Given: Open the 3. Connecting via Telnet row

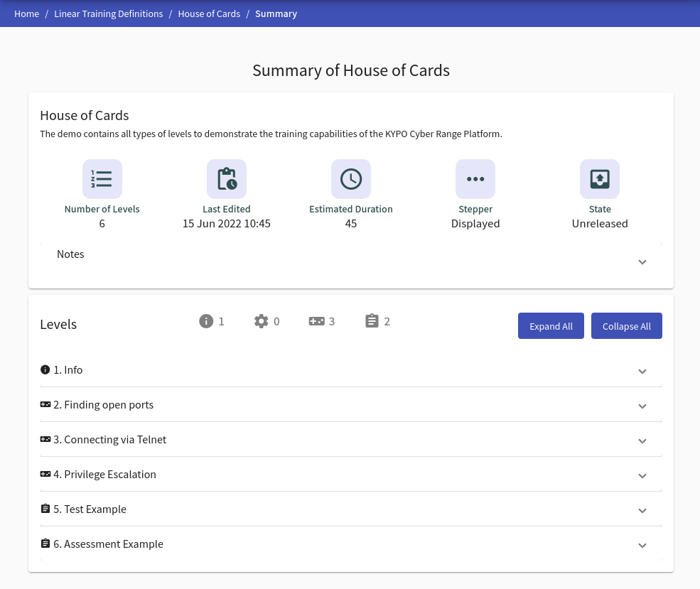Looking at the screenshot, I should [351, 440].
